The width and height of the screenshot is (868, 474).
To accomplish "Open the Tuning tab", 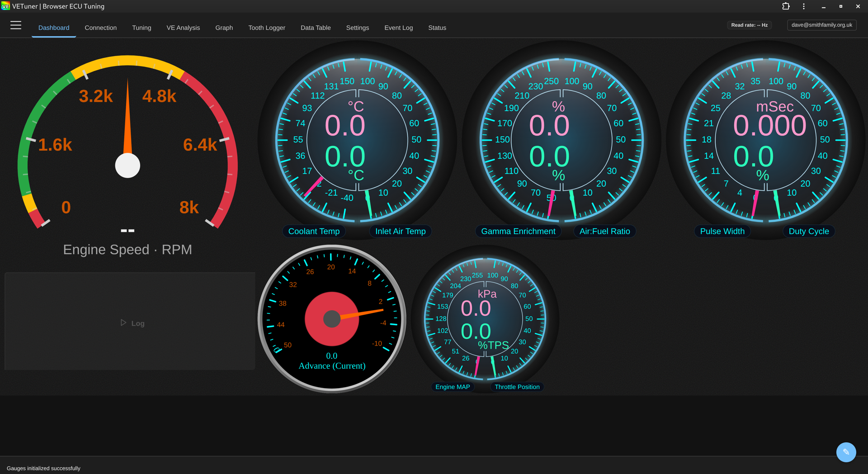I will 142,28.
